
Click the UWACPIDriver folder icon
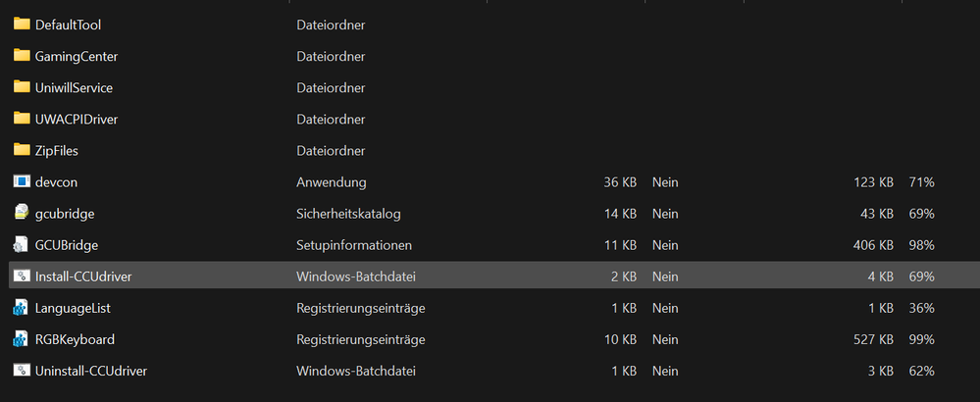pyautogui.click(x=22, y=119)
